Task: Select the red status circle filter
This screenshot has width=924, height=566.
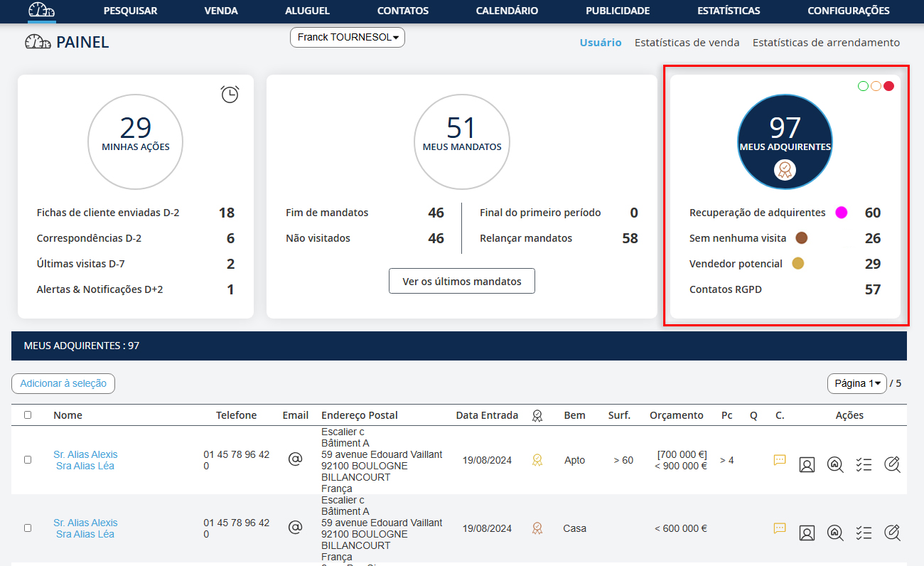Action: tap(888, 86)
